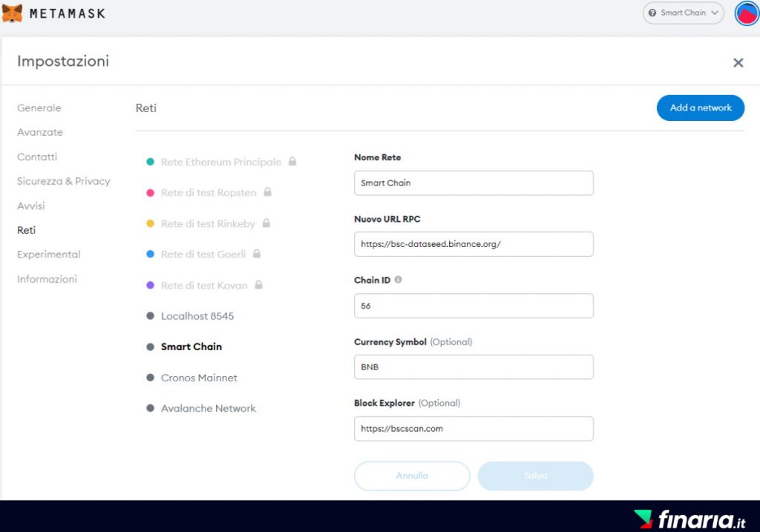Click the Chain ID info icon
Viewport: 760px width, 532px height.
click(x=398, y=280)
